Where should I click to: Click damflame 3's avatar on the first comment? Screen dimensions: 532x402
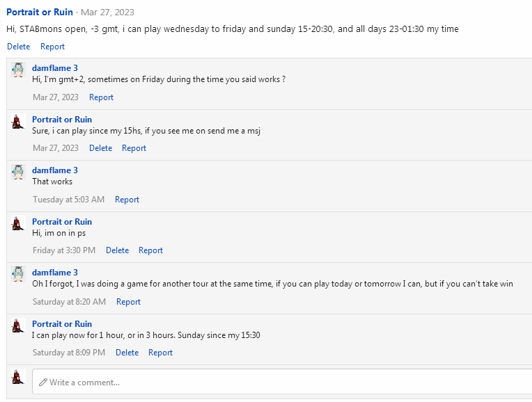tap(19, 70)
